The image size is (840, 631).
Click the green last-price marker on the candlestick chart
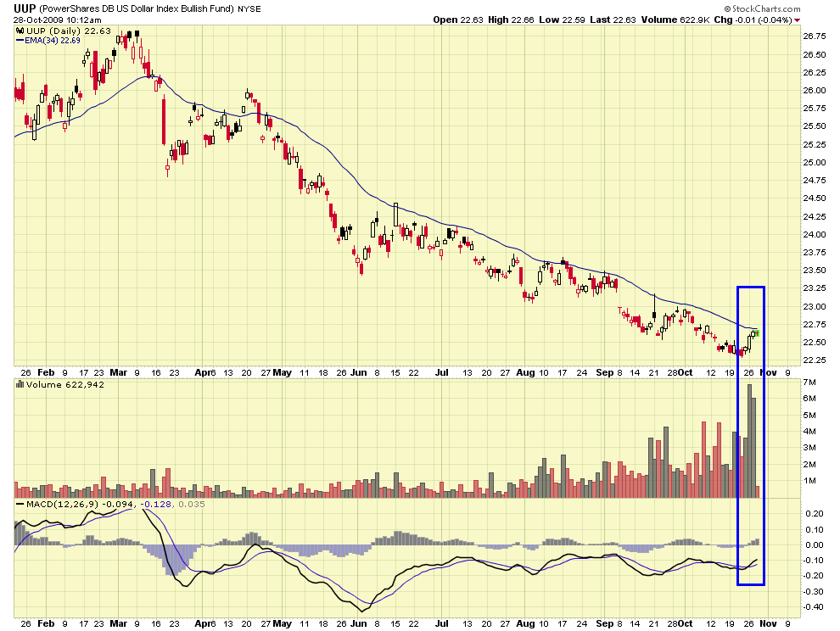coord(757,333)
